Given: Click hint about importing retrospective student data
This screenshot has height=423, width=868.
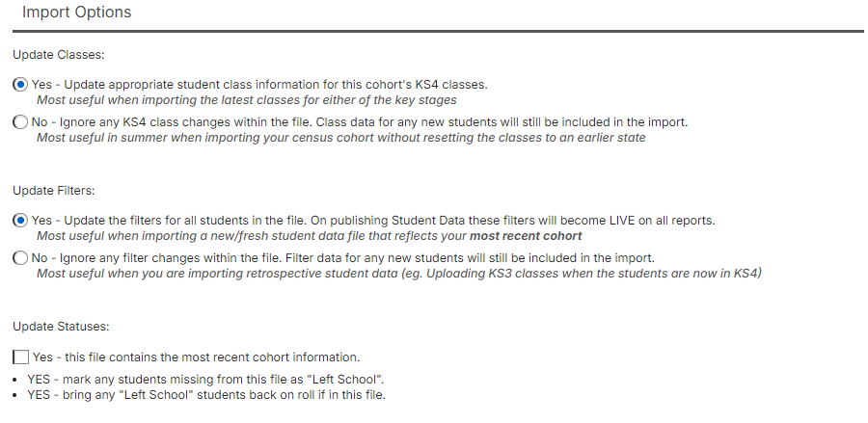Looking at the screenshot, I should point(398,273).
